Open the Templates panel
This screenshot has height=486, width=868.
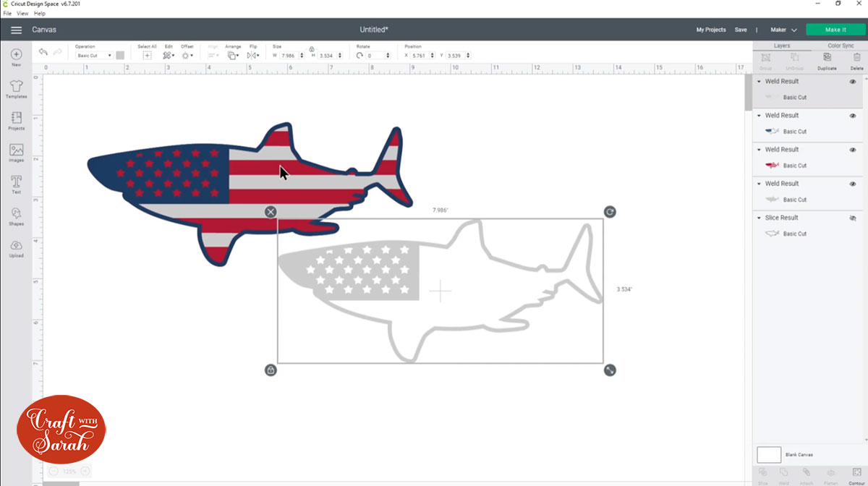point(16,89)
